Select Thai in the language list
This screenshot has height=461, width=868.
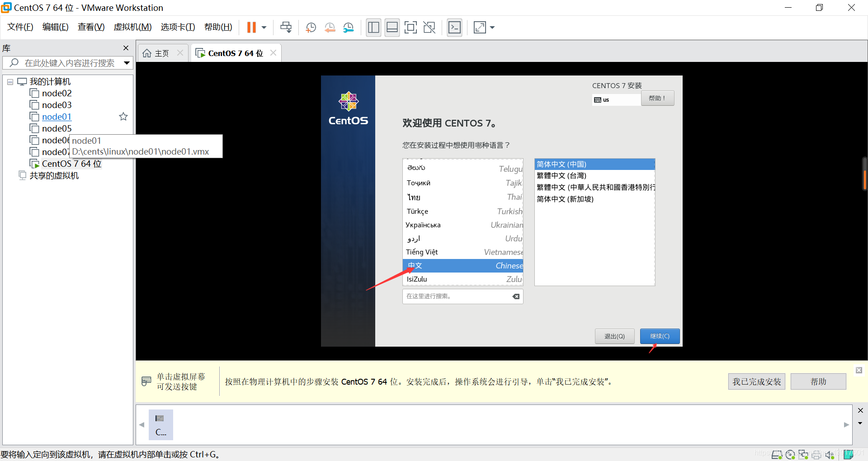coord(463,197)
